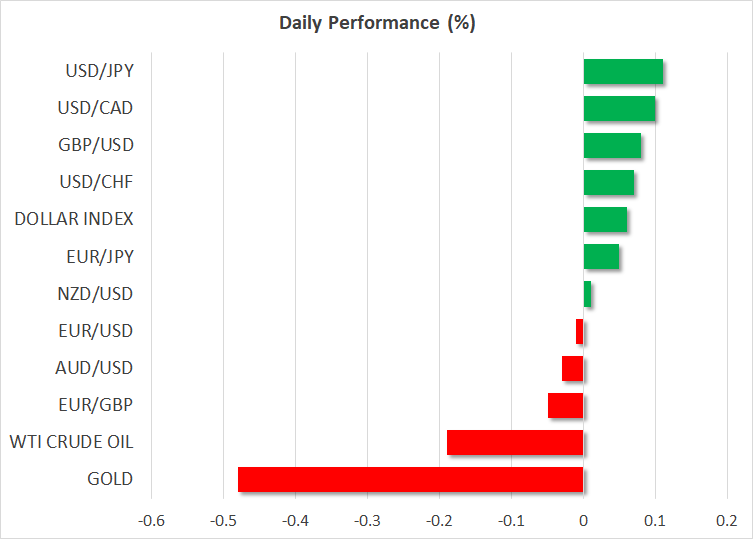Screen dimensions: 753x539
Task: Select the green USD/JPY bar
Action: click(x=623, y=71)
